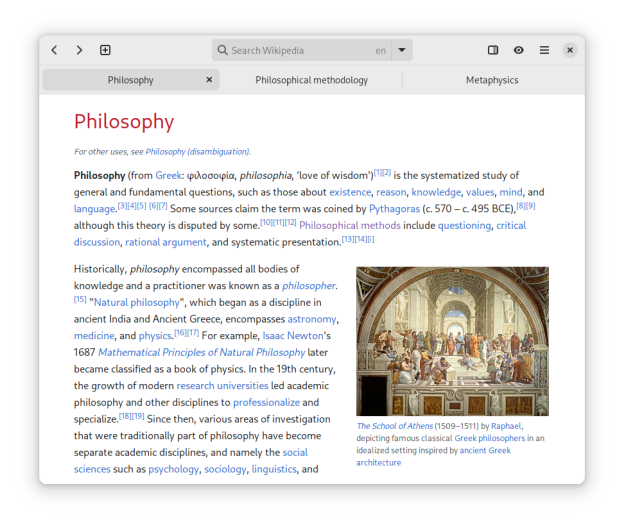Click The School of Athens painting thumbnail
This screenshot has height=527, width=624.
(x=452, y=340)
